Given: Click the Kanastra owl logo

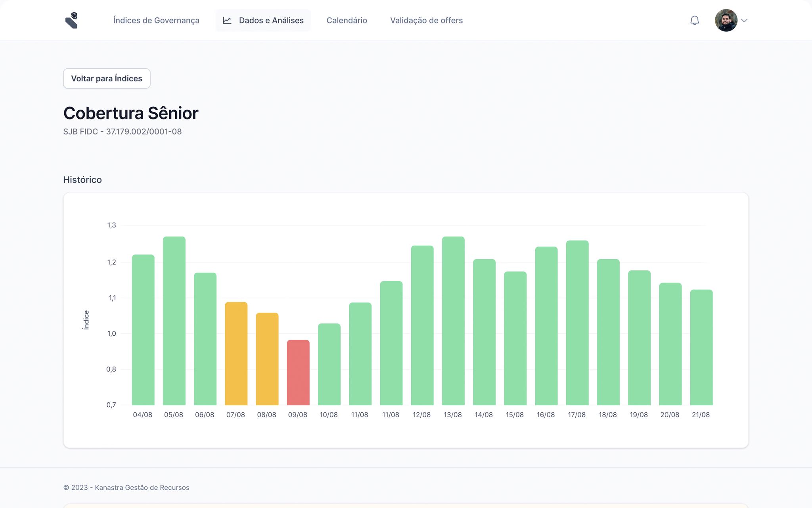Looking at the screenshot, I should point(72,20).
